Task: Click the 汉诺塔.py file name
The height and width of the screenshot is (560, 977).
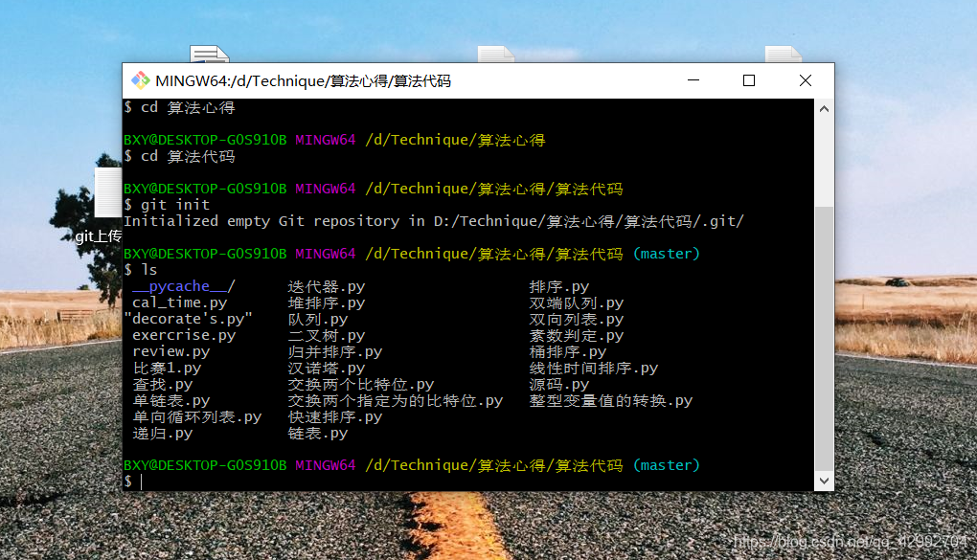Action: 327,368
